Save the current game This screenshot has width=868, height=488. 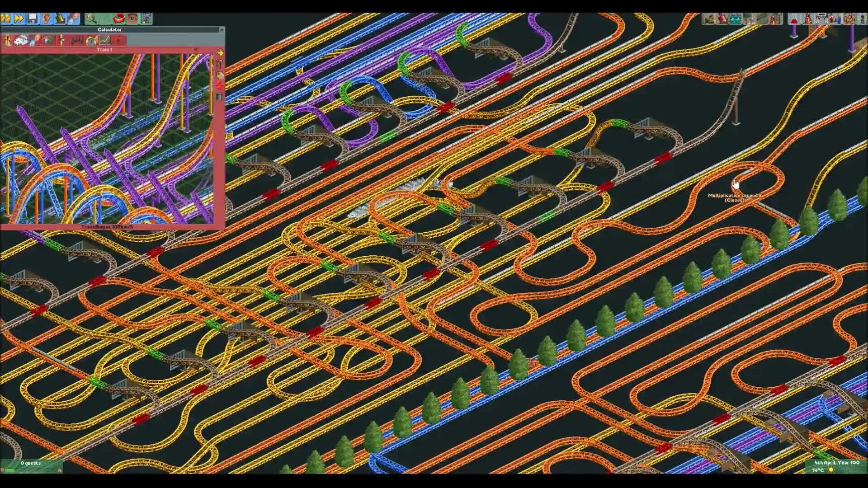(32, 19)
